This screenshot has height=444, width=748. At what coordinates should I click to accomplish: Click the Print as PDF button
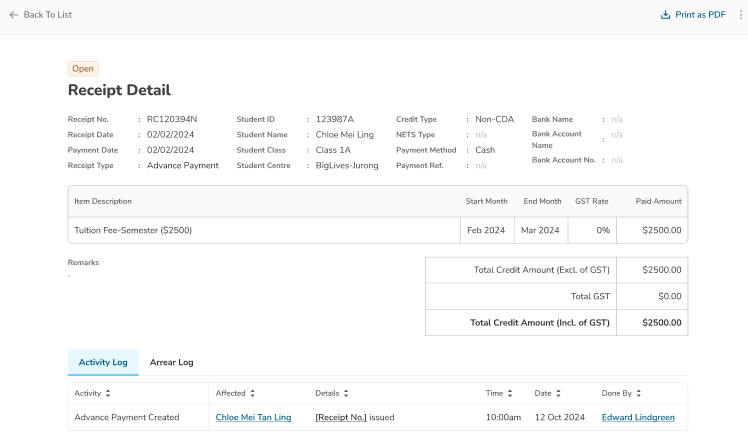[693, 15]
